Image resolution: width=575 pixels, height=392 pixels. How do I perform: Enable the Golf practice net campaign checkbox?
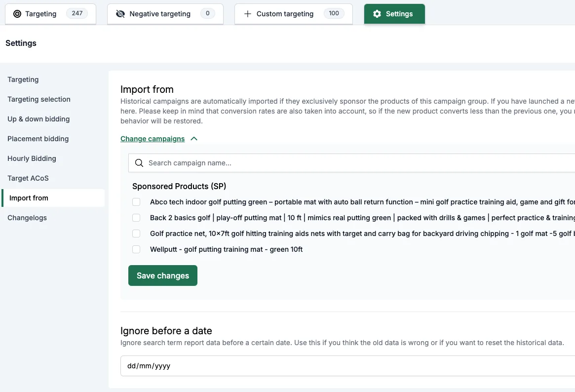pyautogui.click(x=136, y=234)
